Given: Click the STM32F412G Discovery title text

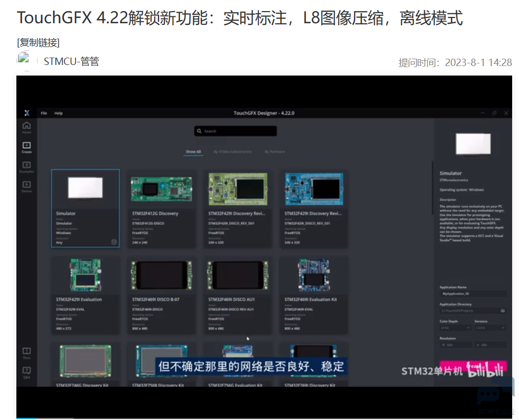Looking at the screenshot, I should pos(155,213).
